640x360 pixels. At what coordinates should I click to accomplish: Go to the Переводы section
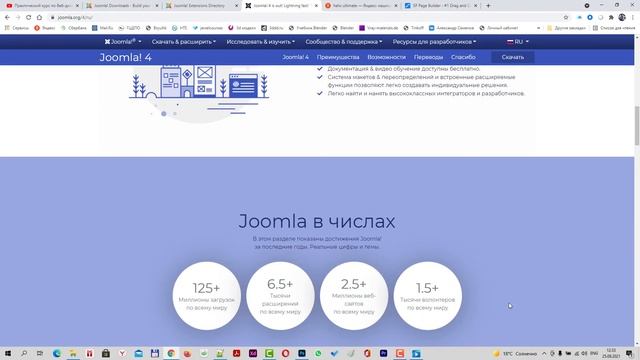tap(428, 57)
